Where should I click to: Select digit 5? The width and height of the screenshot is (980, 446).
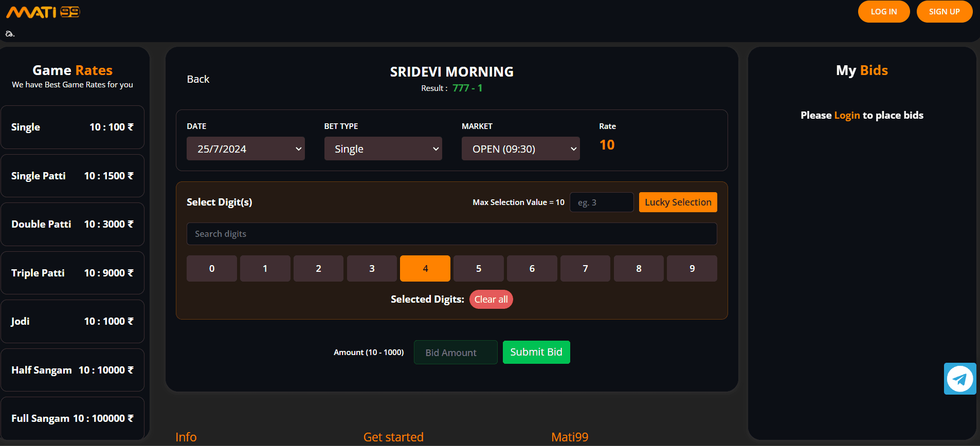[479, 269]
